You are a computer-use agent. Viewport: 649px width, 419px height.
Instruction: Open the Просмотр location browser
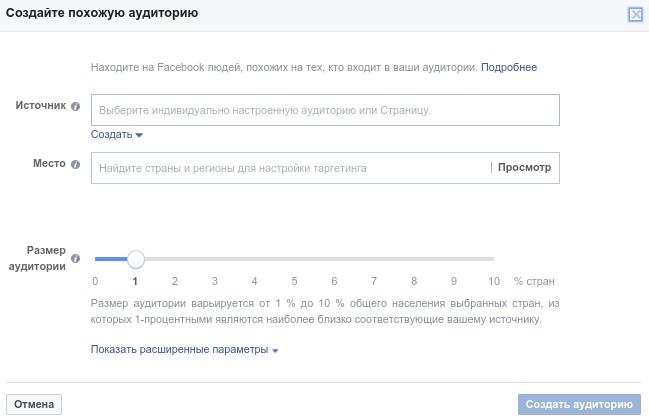point(524,168)
